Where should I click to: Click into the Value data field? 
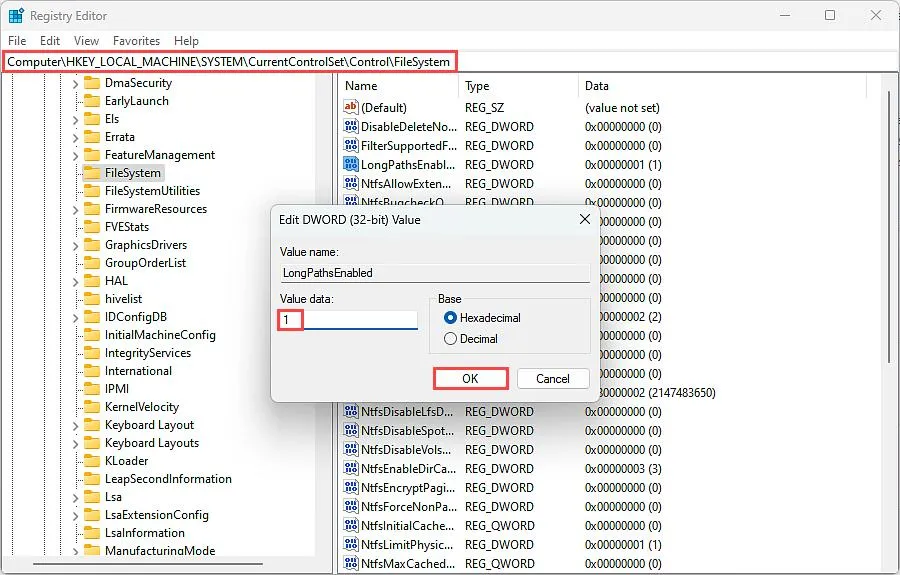(x=348, y=320)
